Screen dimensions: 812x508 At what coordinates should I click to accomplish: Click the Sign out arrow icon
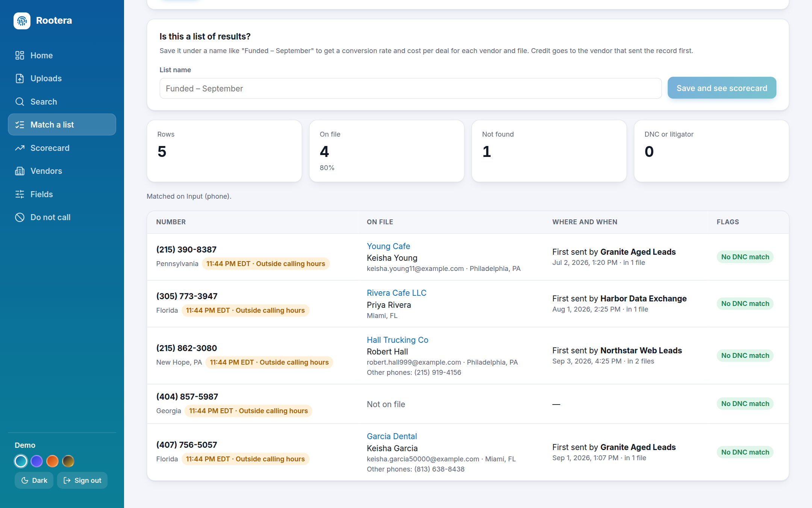67,481
